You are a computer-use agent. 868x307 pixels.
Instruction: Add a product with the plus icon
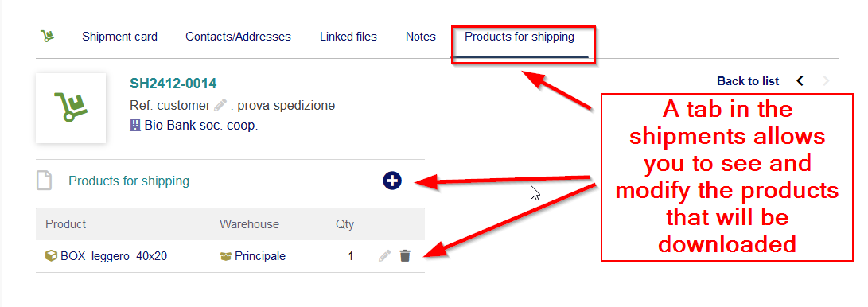click(392, 181)
